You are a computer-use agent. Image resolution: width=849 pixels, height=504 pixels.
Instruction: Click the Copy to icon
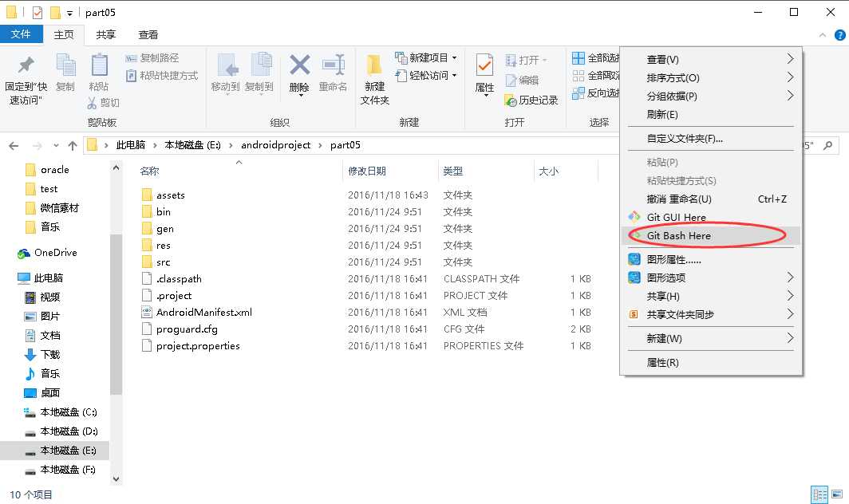click(x=261, y=65)
